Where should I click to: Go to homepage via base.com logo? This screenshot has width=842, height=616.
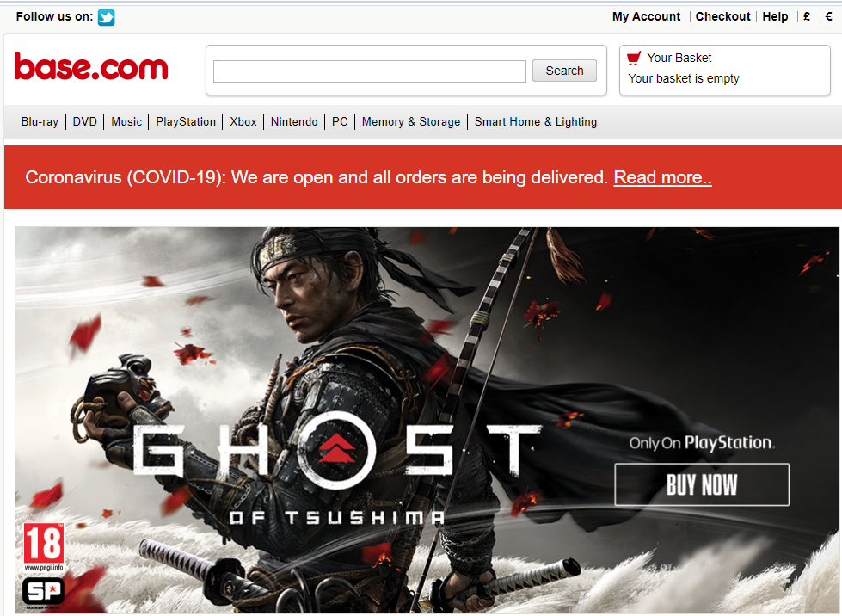tap(91, 66)
